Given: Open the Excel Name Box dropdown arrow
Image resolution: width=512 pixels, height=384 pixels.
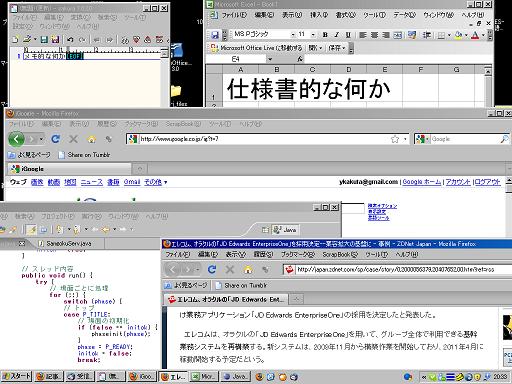Looking at the screenshot, I should (270, 59).
